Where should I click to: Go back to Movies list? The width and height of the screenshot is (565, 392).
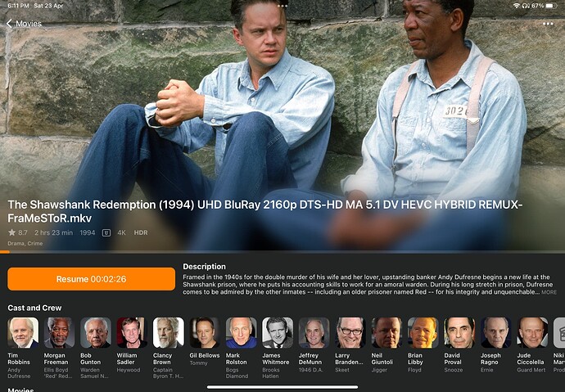(24, 24)
